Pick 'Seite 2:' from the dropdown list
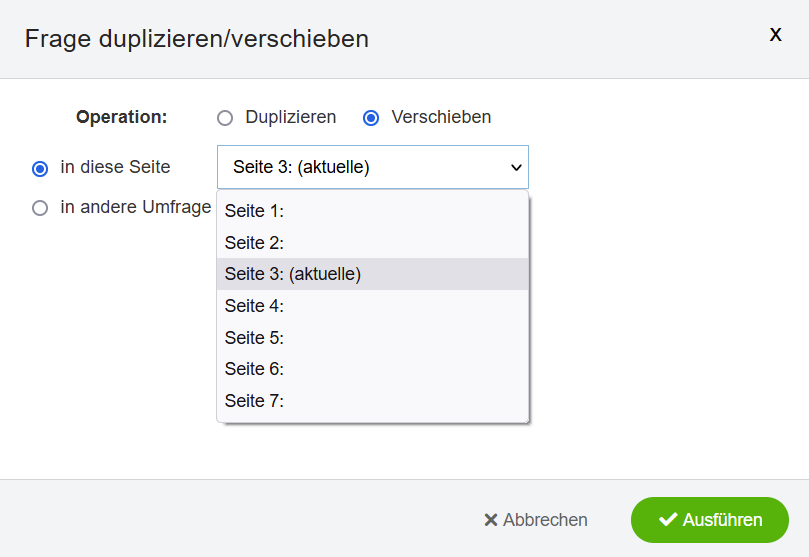This screenshot has width=809, height=557. coord(373,242)
